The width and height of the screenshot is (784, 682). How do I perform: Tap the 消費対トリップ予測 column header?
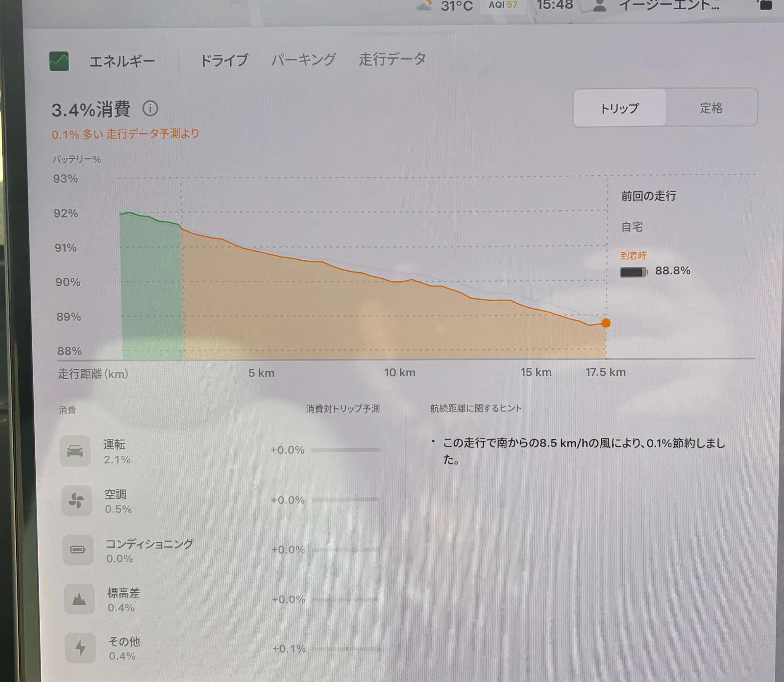(x=343, y=409)
